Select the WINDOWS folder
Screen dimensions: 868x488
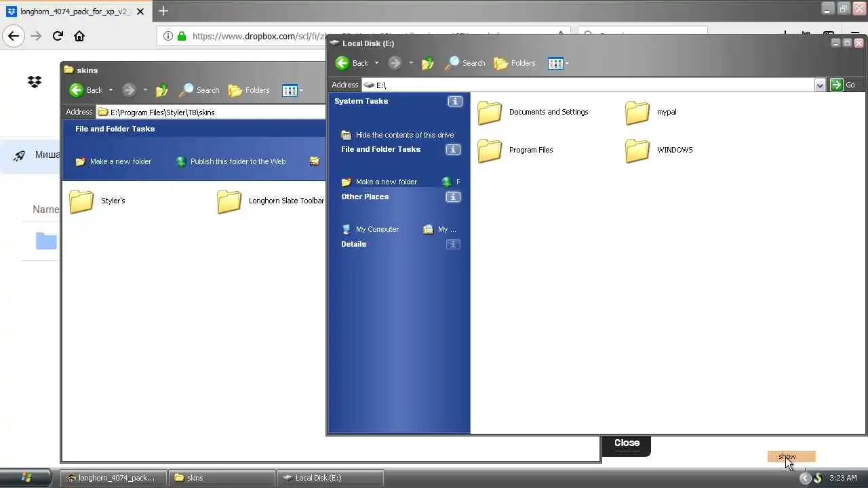point(659,150)
